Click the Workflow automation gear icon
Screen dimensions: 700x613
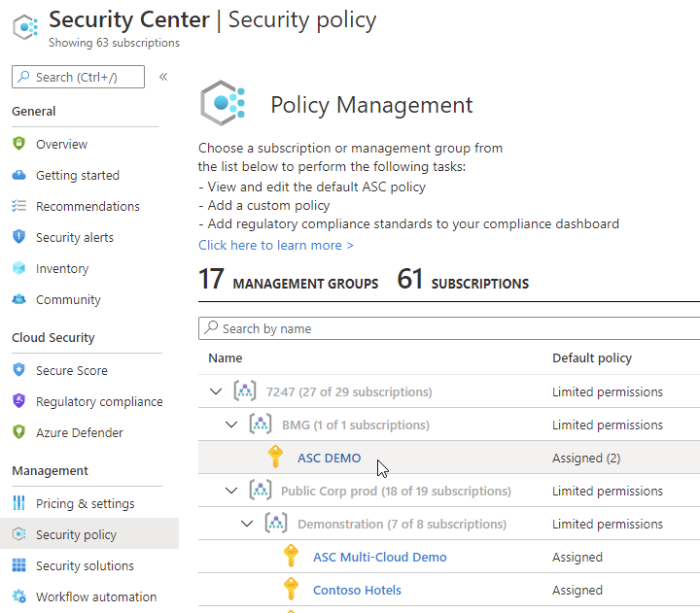(x=18, y=596)
